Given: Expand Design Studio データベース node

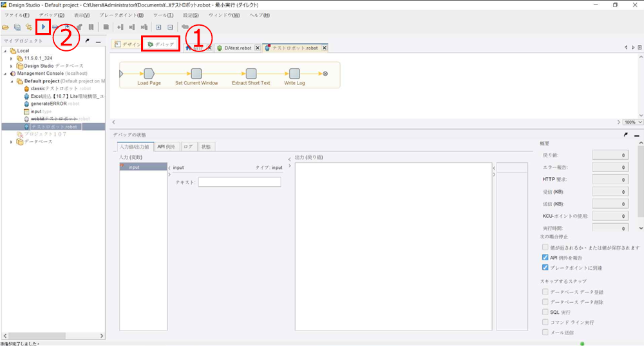Looking at the screenshot, I should 11,66.
